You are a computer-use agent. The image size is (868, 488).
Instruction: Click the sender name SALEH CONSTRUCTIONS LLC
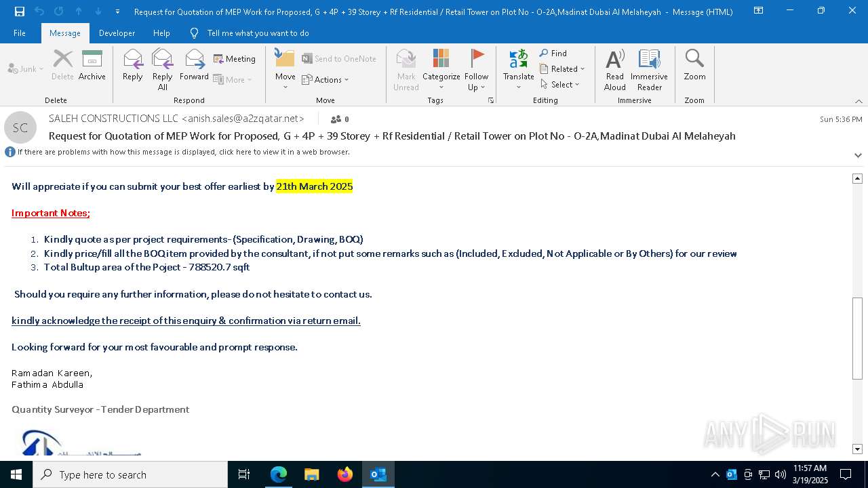(113, 119)
